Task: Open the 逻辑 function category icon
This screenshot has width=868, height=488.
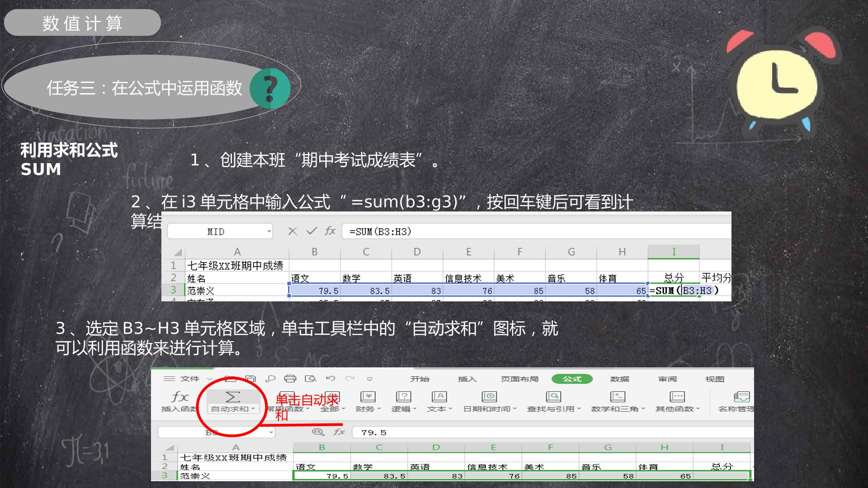Action: [x=403, y=397]
